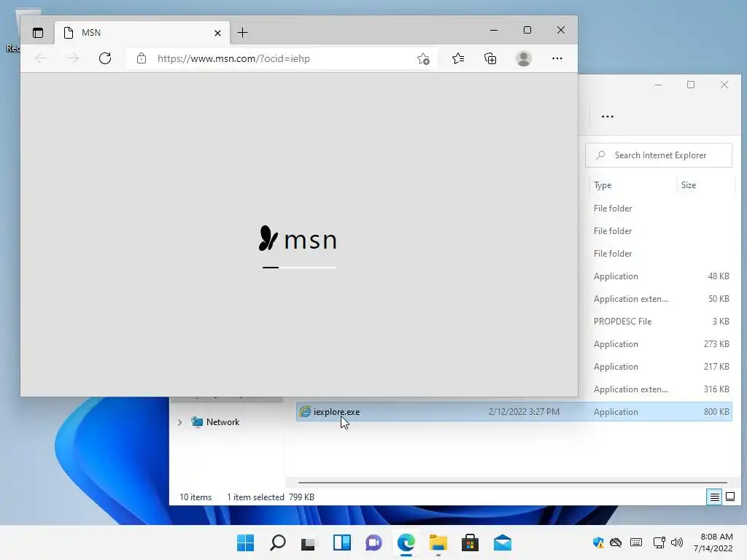Open Task View on taskbar
Image resolution: width=747 pixels, height=560 pixels.
(309, 542)
